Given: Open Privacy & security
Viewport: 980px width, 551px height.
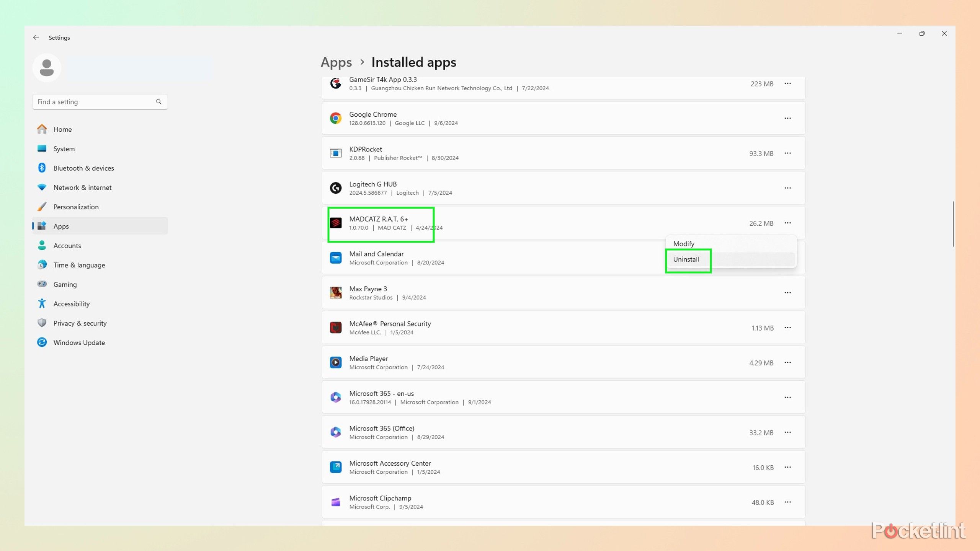Looking at the screenshot, I should (x=100, y=323).
